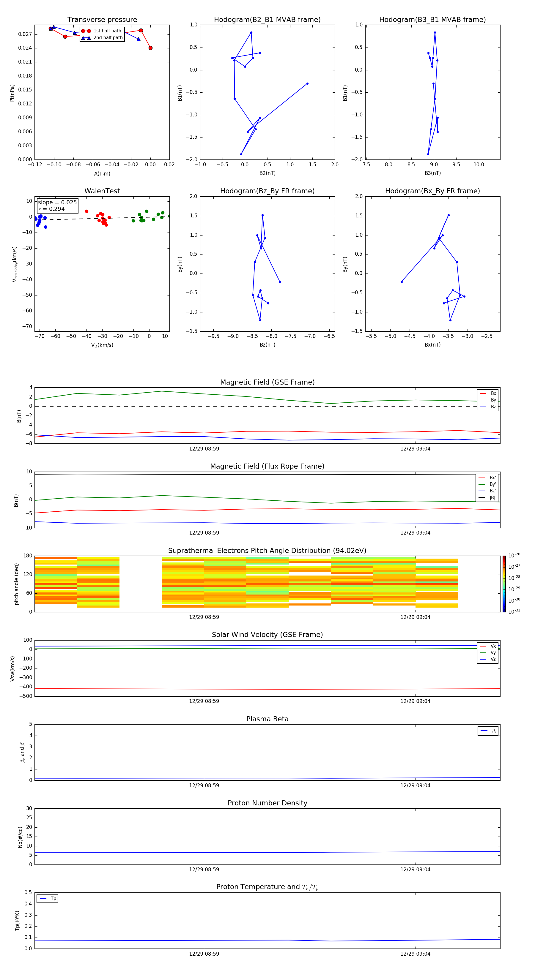Click the '2nd half path' legend entry

pyautogui.click(x=102, y=38)
